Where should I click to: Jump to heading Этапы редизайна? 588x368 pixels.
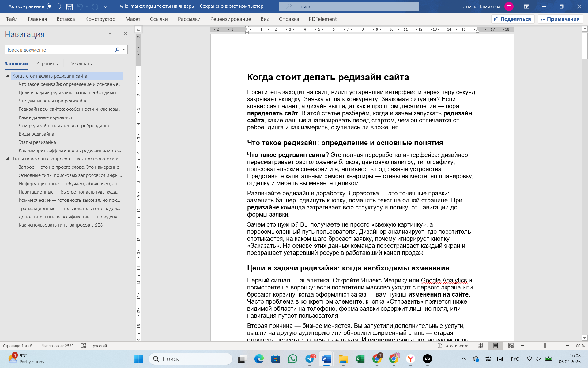37,142
